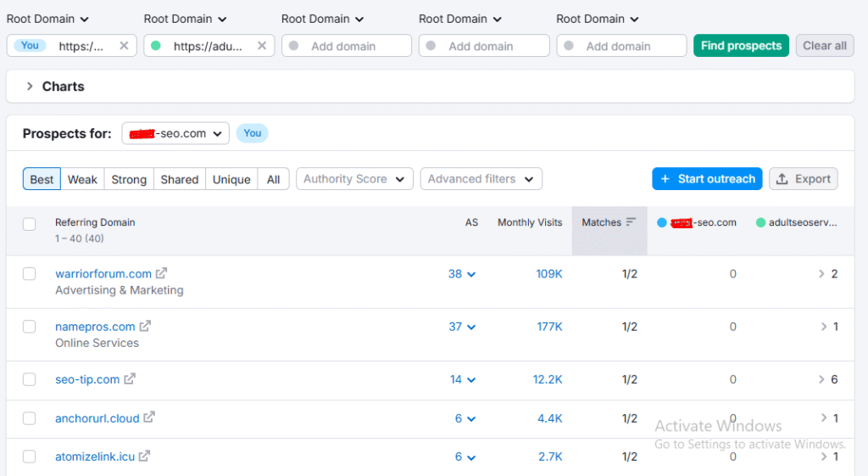Open warriorforum.com external link icon

[x=161, y=273]
